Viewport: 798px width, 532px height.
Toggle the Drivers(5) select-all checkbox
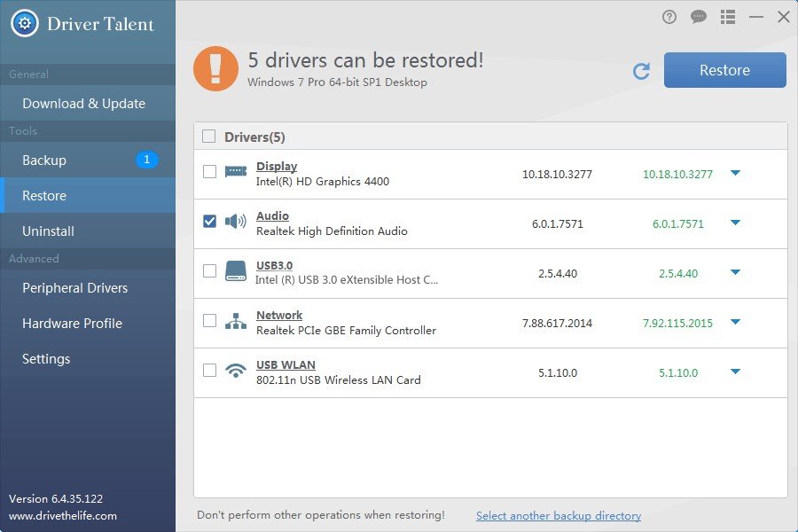[208, 137]
